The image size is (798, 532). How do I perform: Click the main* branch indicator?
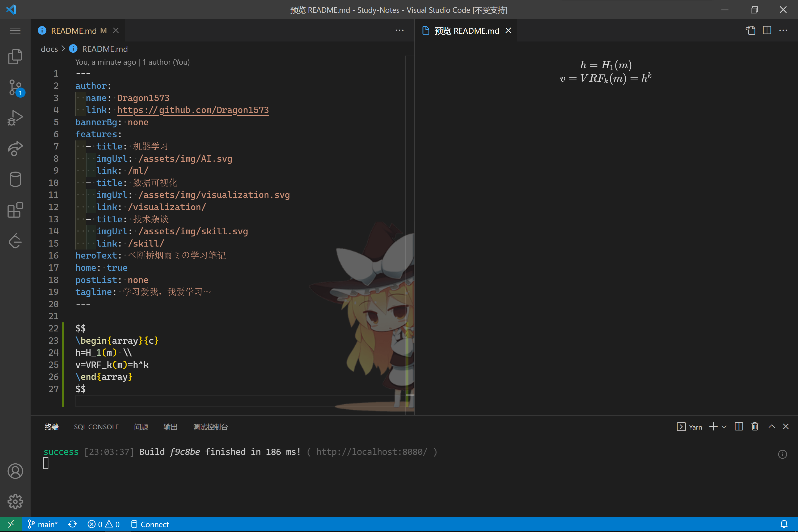[43, 524]
